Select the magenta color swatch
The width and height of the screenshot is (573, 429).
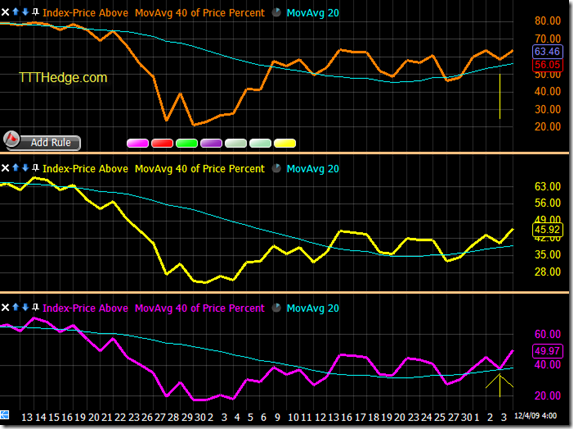click(137, 143)
